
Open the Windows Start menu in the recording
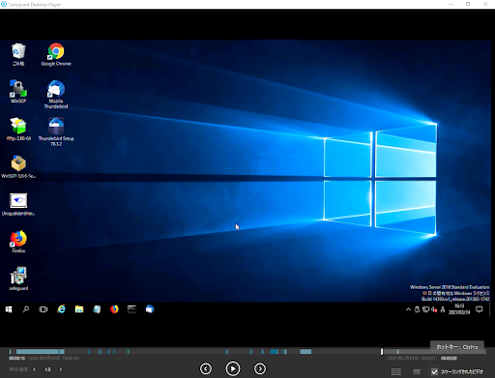[x=9, y=309]
